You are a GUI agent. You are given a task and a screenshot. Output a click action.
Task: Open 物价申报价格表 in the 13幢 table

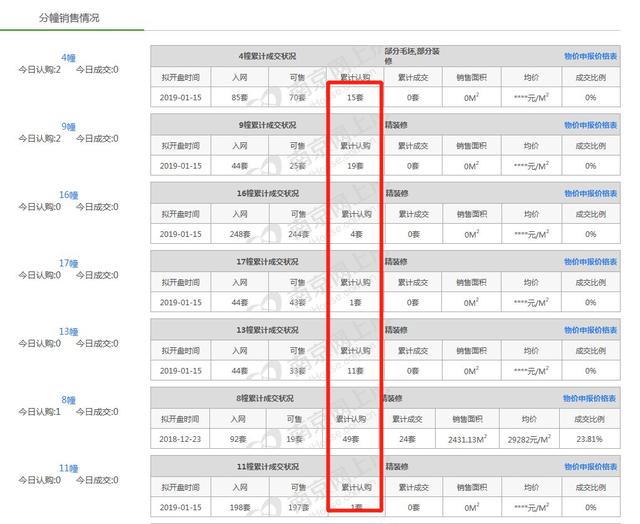(590, 330)
